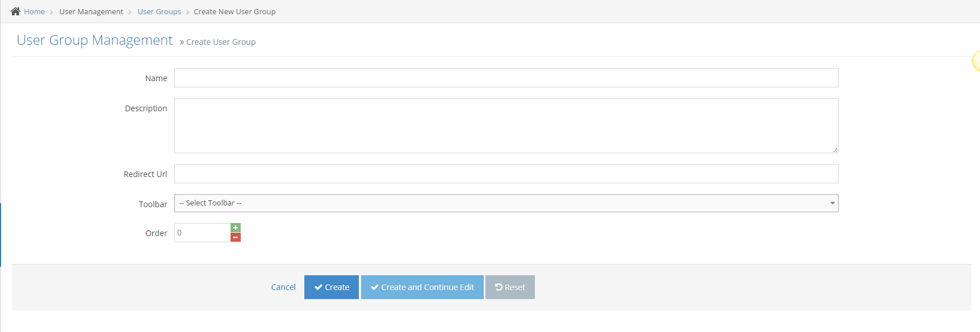
Task: Click inside the Name input field
Action: click(x=505, y=78)
